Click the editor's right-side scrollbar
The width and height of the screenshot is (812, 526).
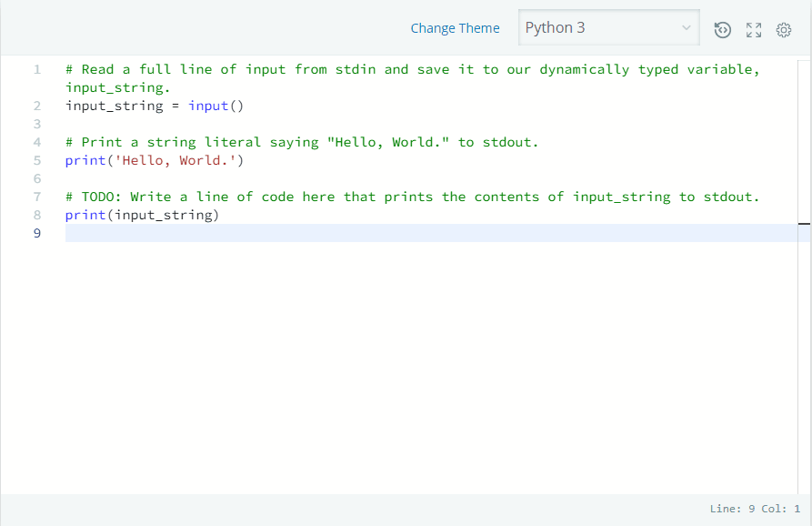pyautogui.click(x=806, y=222)
